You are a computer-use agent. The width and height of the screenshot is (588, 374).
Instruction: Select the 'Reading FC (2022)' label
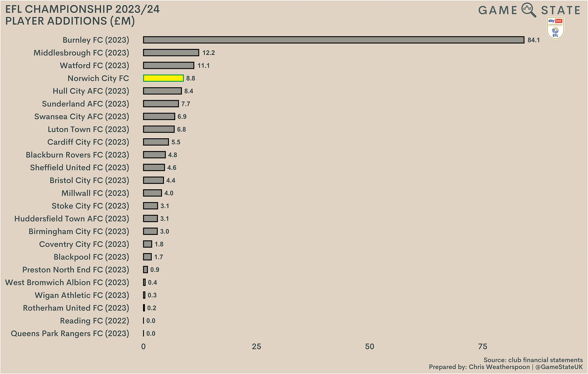[x=94, y=321]
